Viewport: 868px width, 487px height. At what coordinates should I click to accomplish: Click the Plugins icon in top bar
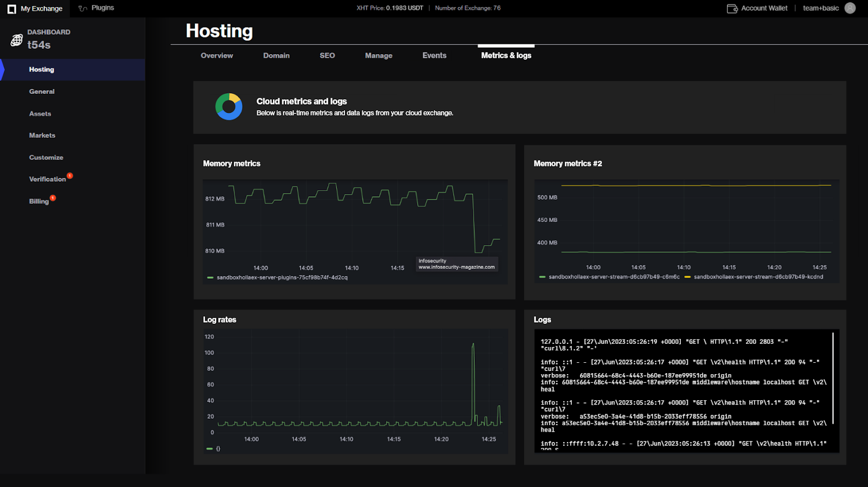coord(83,8)
